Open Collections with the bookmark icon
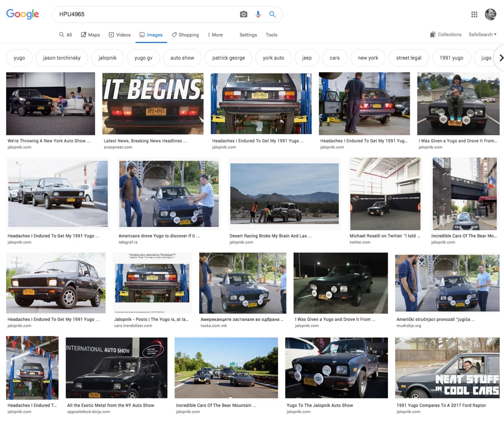The height and width of the screenshot is (421, 504). [x=445, y=35]
